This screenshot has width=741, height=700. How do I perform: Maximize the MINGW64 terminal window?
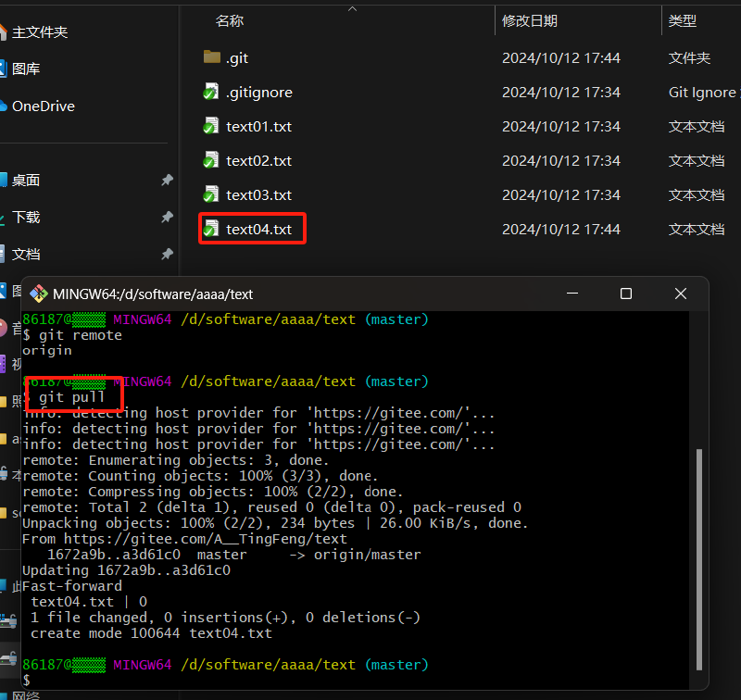pos(626,294)
